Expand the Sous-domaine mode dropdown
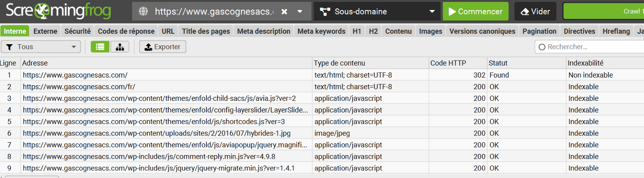Screen dimensions: 644x178 432,12
